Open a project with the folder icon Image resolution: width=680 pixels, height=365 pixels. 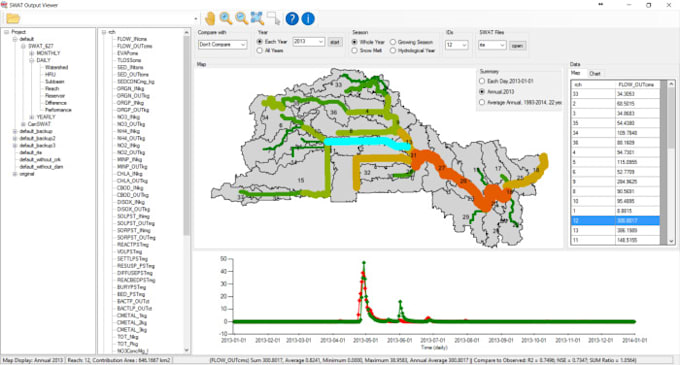13,19
